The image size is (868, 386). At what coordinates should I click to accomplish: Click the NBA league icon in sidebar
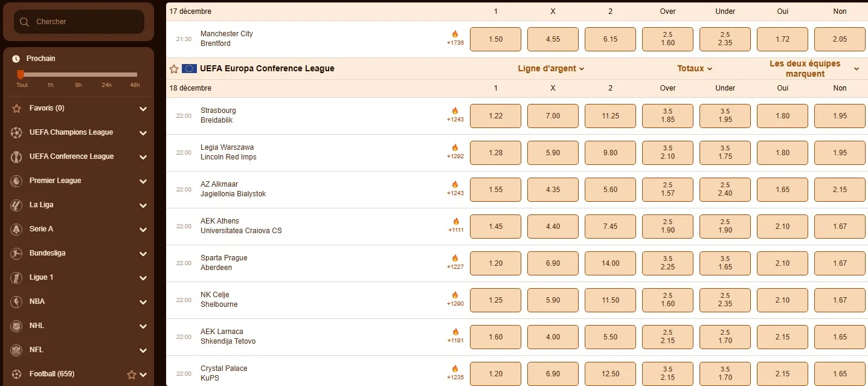click(17, 301)
